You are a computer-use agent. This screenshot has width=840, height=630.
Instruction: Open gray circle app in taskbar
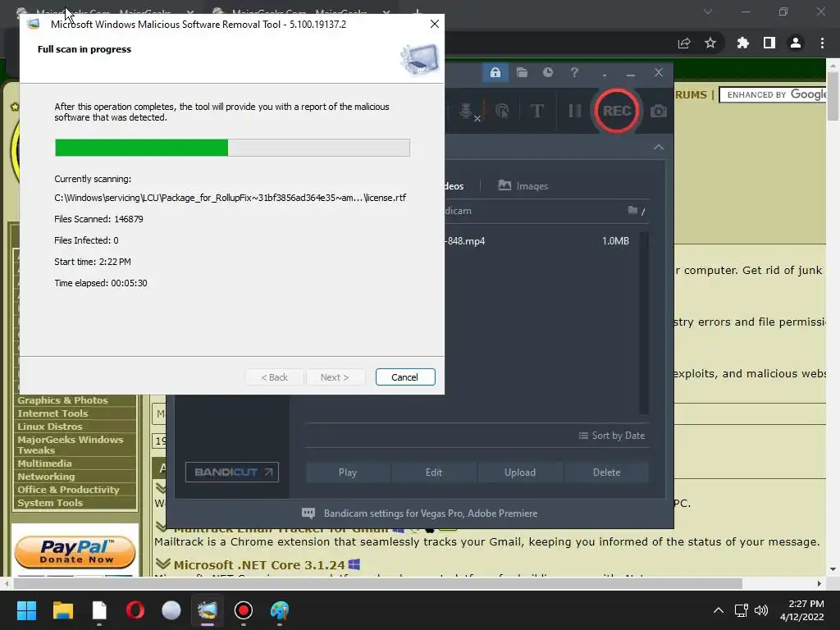[171, 610]
